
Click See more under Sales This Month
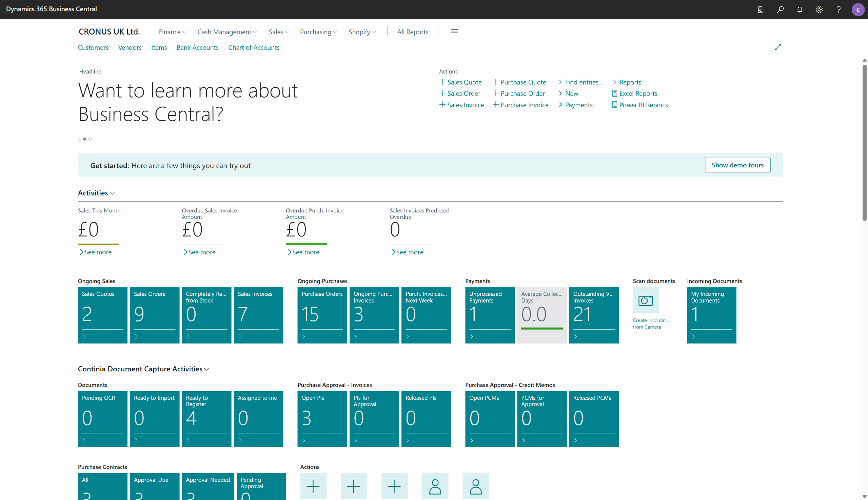point(95,252)
